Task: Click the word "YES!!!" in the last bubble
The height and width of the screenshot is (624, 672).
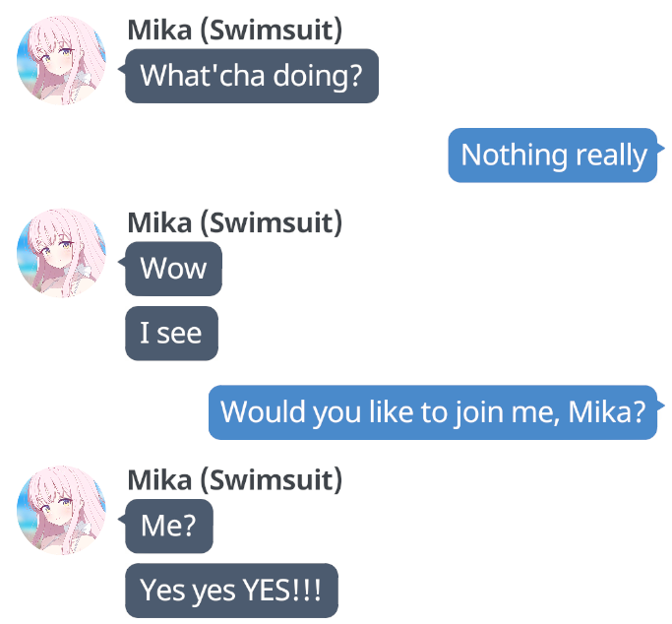Action: [282, 591]
